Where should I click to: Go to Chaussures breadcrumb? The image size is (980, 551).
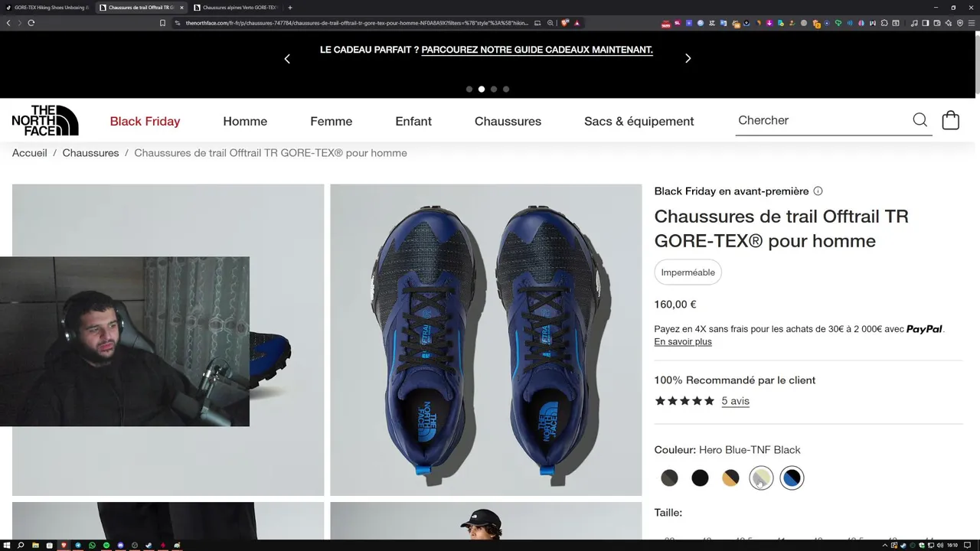(x=90, y=153)
